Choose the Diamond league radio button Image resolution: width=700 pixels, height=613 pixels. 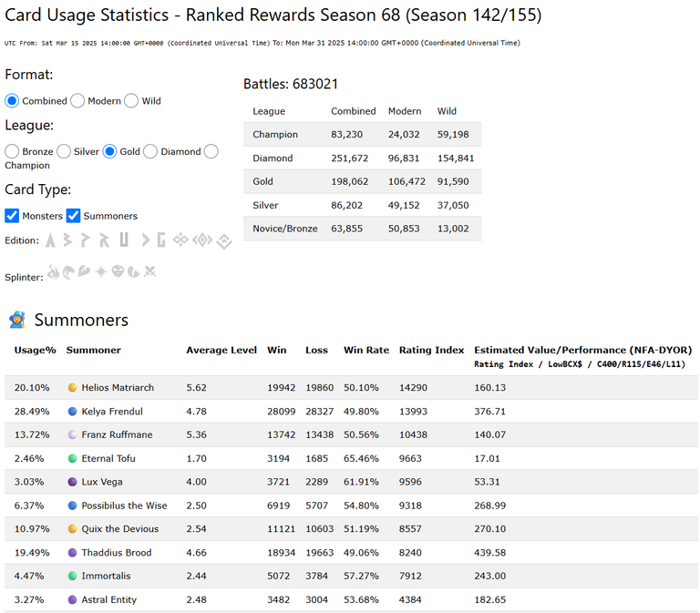click(x=150, y=152)
